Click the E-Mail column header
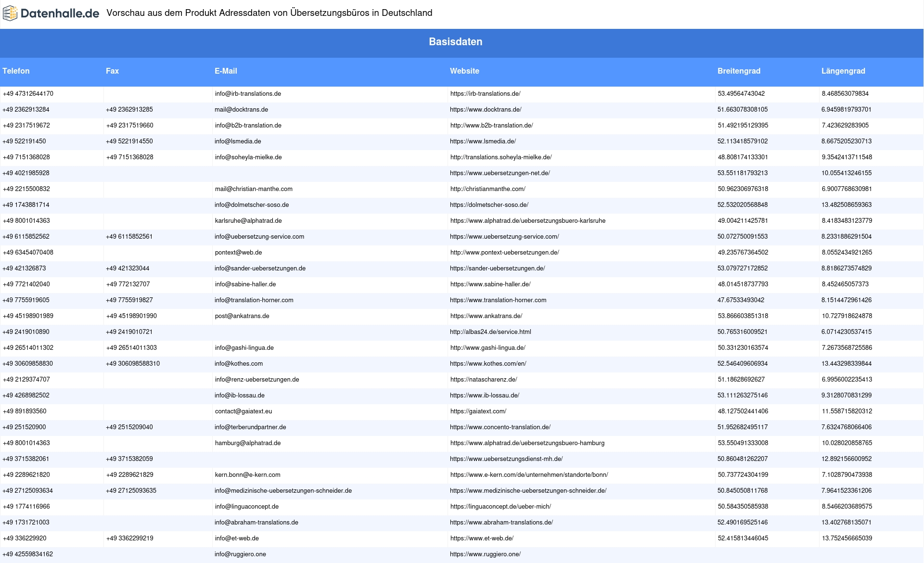The width and height of the screenshot is (924, 563). [x=226, y=71]
